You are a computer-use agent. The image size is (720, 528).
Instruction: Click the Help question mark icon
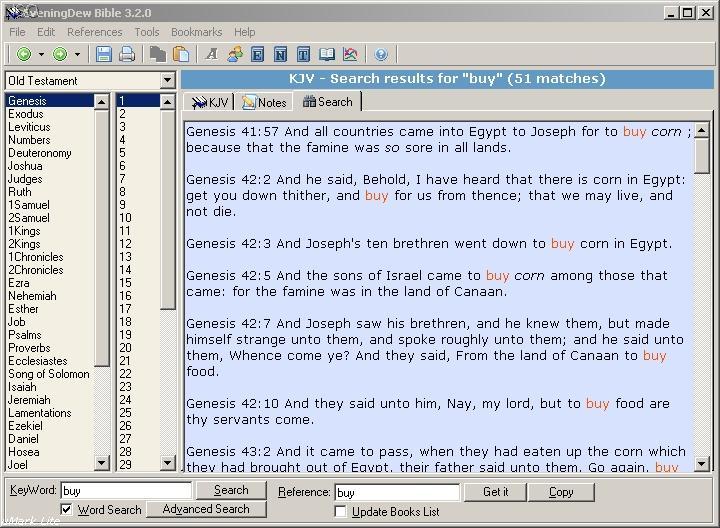[x=381, y=55]
